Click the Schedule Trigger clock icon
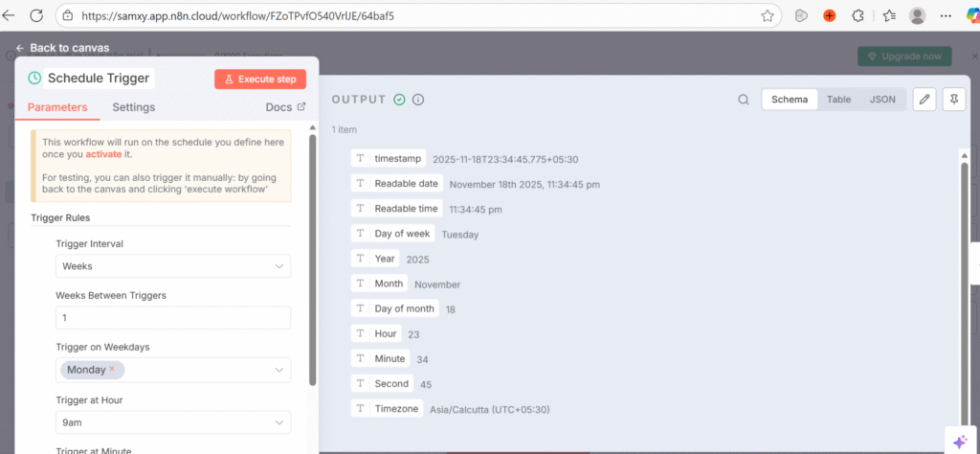 click(x=34, y=79)
